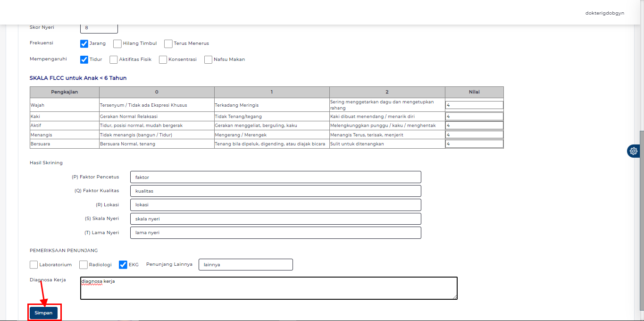Check the Konsentrasi checkbox

[163, 59]
